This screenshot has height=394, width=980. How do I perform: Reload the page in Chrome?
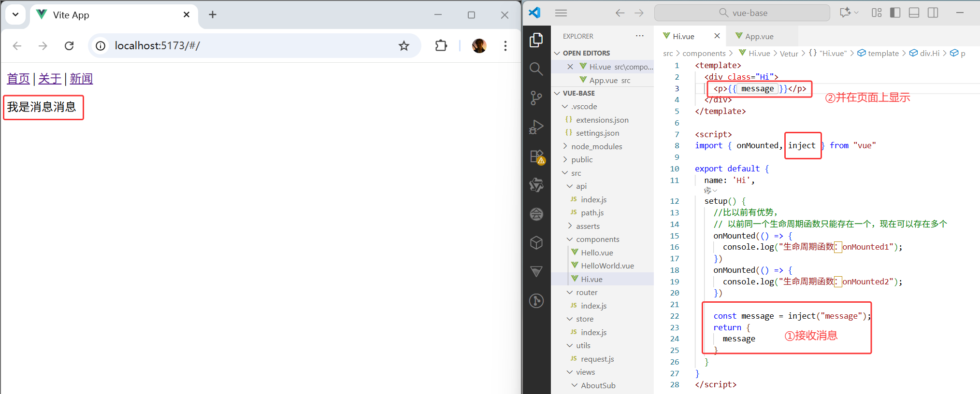pyautogui.click(x=69, y=46)
